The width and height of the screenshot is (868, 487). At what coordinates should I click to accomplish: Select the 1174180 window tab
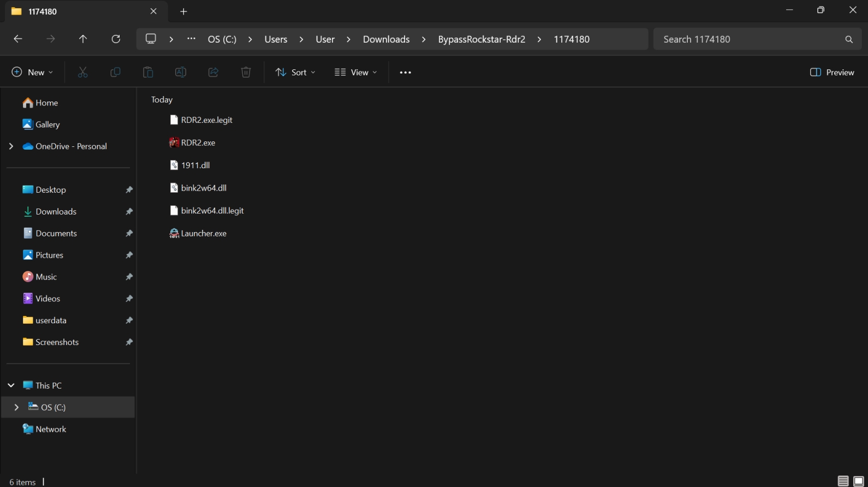click(86, 11)
